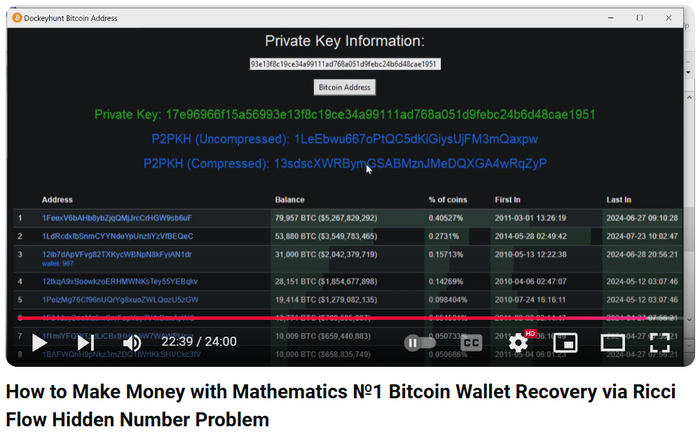Select the P2PKH (Uncompressed) address text
Screen dimensions: 700x434
[x=416, y=139]
